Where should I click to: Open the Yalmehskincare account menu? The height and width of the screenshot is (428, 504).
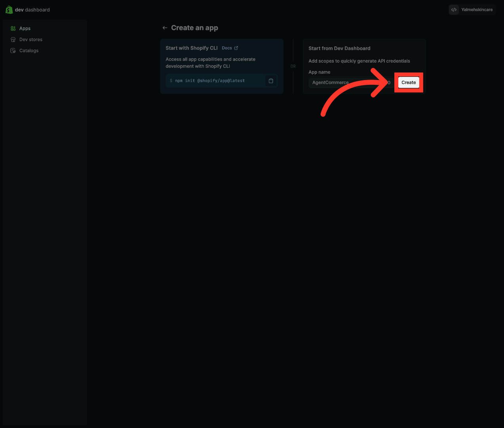click(x=472, y=10)
